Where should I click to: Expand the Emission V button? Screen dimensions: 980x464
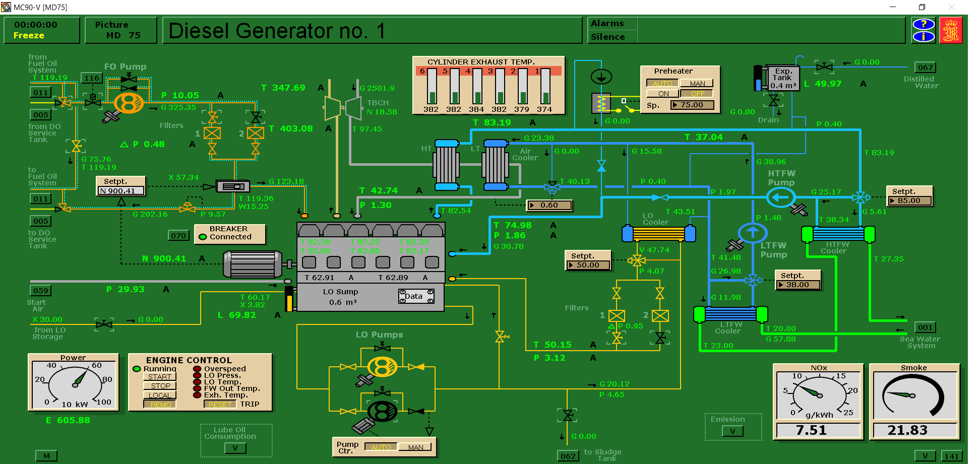coord(732,431)
